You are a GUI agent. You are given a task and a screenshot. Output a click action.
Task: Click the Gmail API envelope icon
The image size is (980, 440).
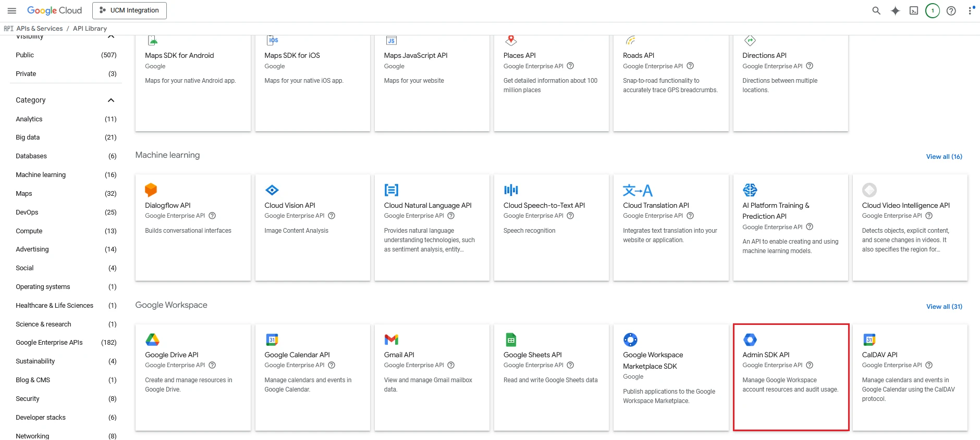click(391, 340)
